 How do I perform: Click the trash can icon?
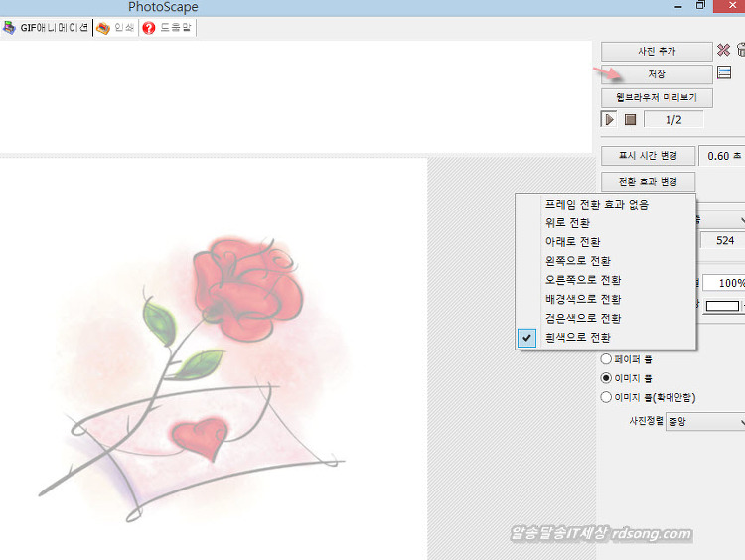click(740, 51)
